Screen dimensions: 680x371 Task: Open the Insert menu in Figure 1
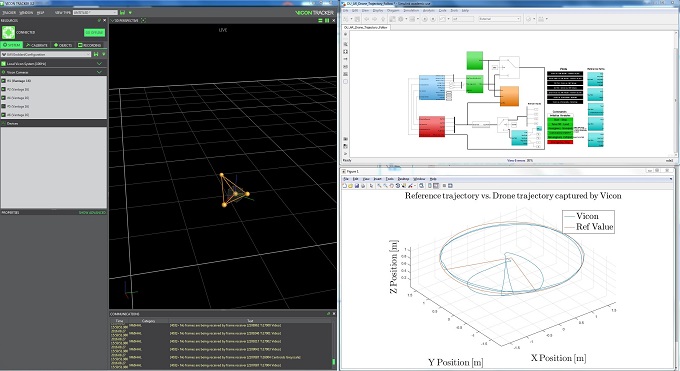pyautogui.click(x=377, y=179)
